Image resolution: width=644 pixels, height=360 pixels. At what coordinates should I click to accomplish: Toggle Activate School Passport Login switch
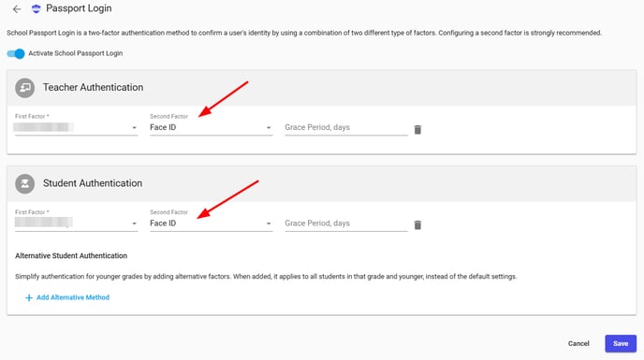pyautogui.click(x=16, y=53)
